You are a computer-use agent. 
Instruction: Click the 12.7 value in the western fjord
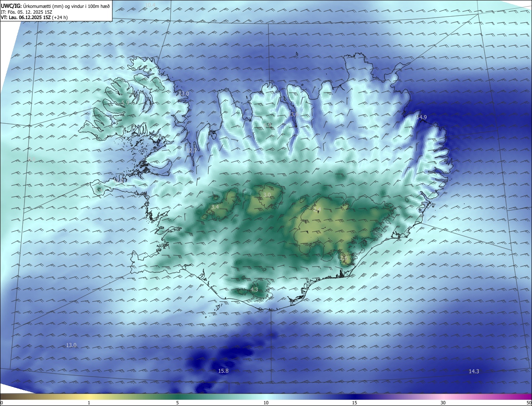click(191, 151)
